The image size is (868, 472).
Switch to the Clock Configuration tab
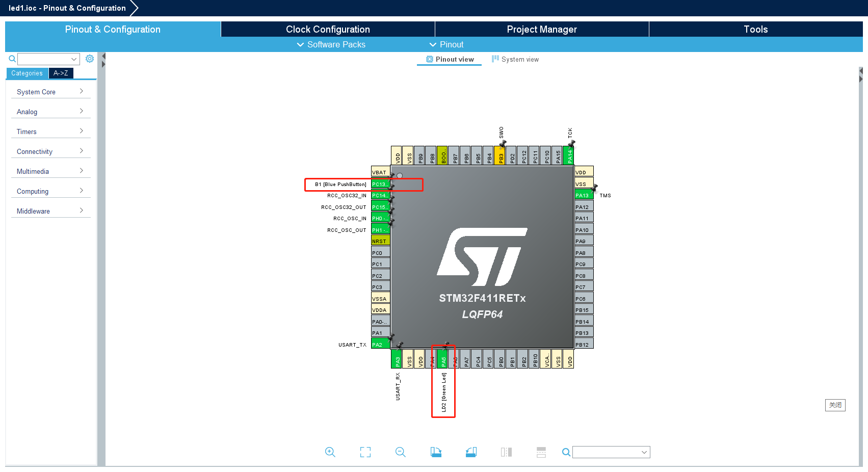[327, 29]
